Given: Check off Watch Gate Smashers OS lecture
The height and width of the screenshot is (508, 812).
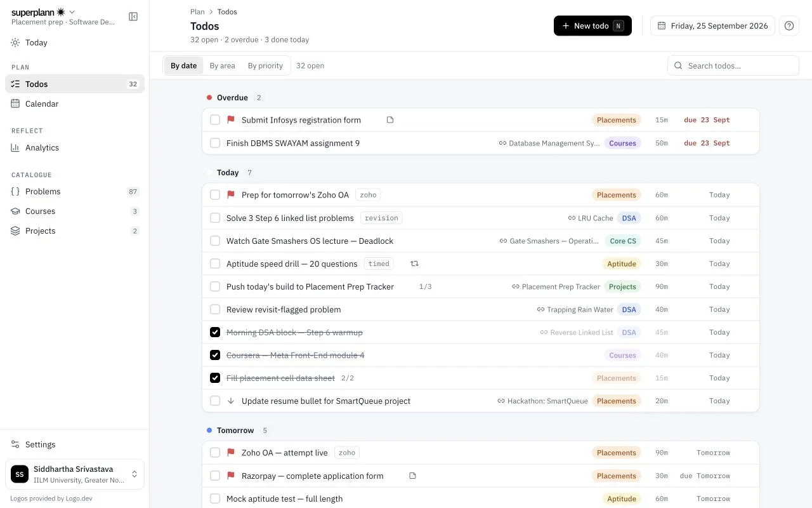Looking at the screenshot, I should [215, 241].
